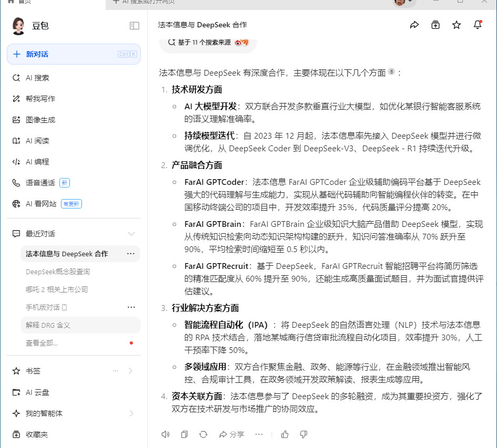
Task: Open notifications bell icon
Action: (x=478, y=25)
